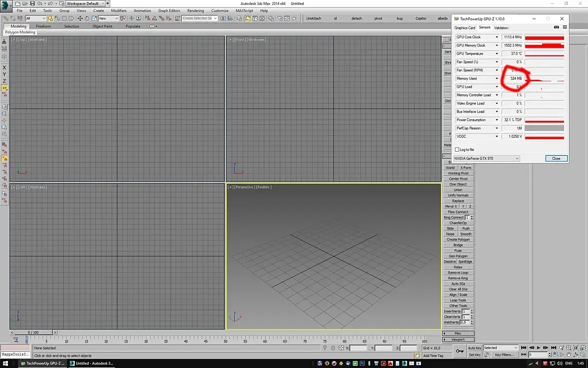Toggle the Mirror Z button

click(470, 206)
